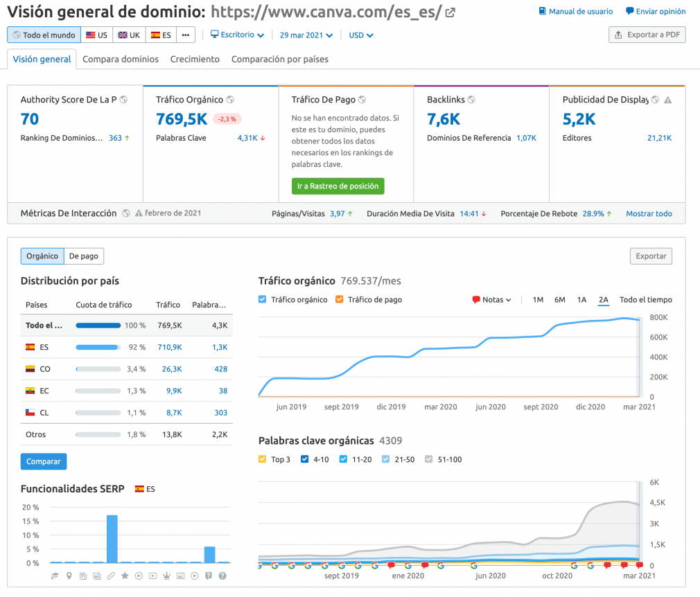Click the Todo el mundo traffic share bar
Screen dimensions: 700x597
pyautogui.click(x=98, y=326)
